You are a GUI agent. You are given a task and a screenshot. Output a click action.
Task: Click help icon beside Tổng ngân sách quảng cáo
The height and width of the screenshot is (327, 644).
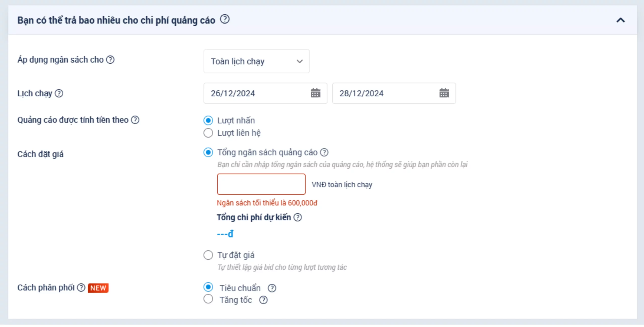pos(324,152)
